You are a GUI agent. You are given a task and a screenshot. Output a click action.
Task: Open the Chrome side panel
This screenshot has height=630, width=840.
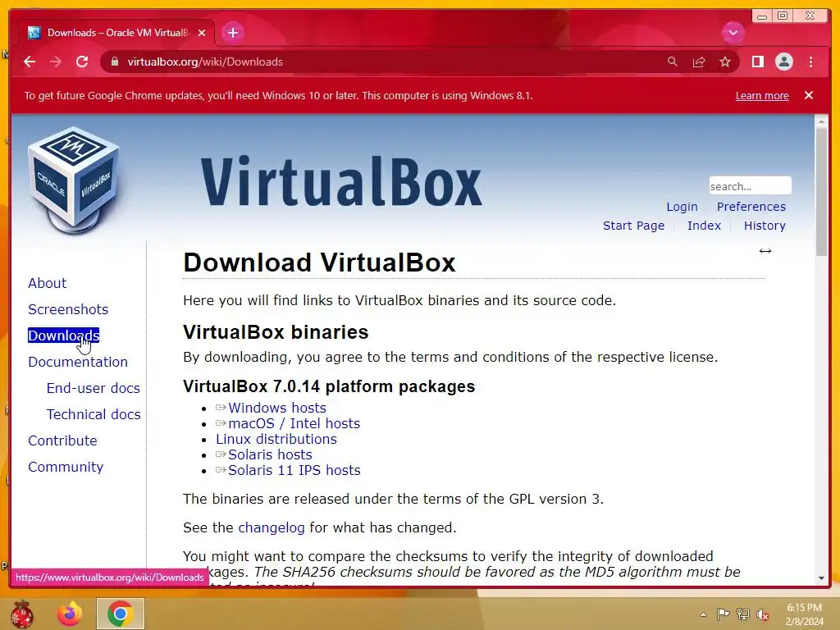tap(757, 62)
